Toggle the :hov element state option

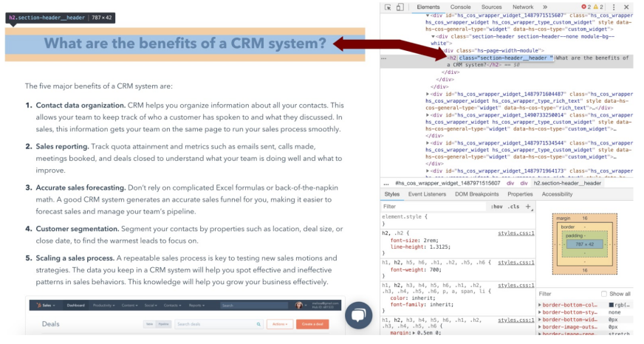pos(496,207)
